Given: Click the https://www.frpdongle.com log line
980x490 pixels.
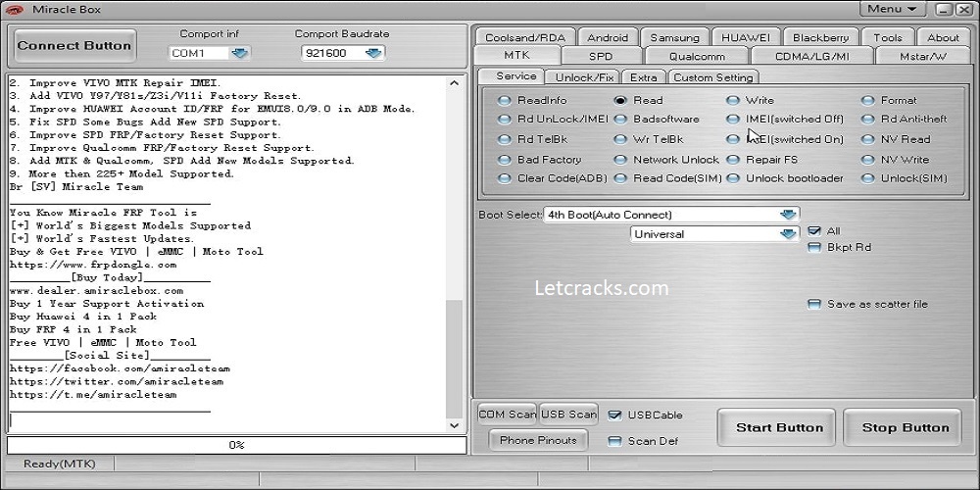Looking at the screenshot, I should (93, 265).
